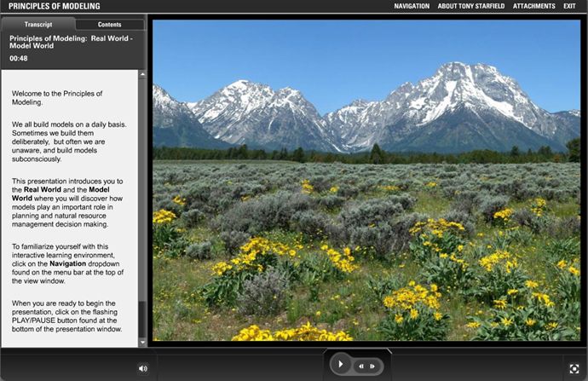The image size is (588, 381).
Task: Click the slide title Real World - Model World
Action: [68, 42]
